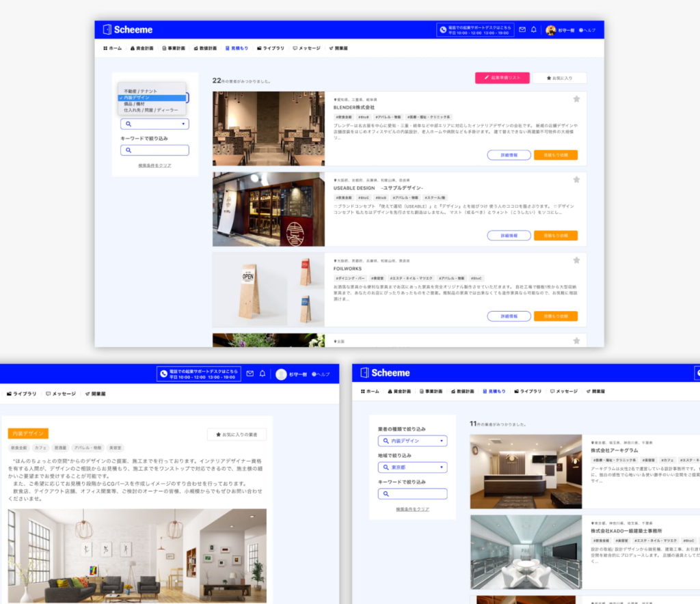
Task: Choose 不動産 / テナント from the open dropdown
Action: (152, 91)
